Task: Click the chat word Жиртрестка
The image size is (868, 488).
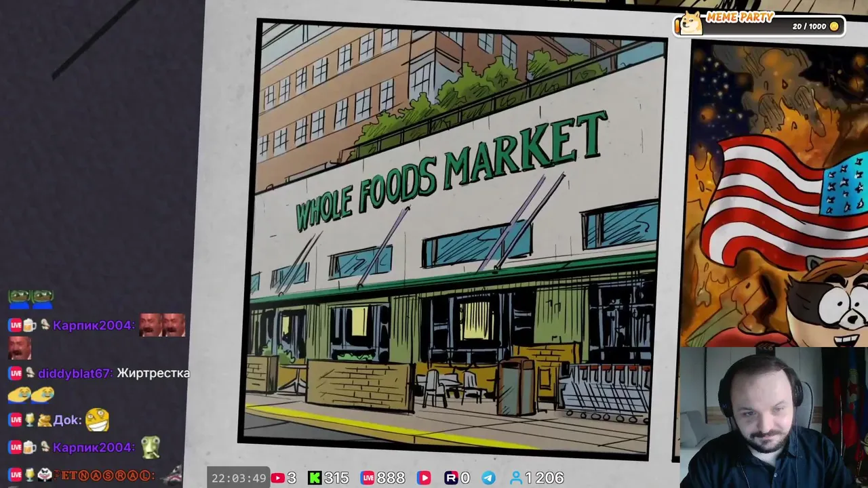Action: 153,373
